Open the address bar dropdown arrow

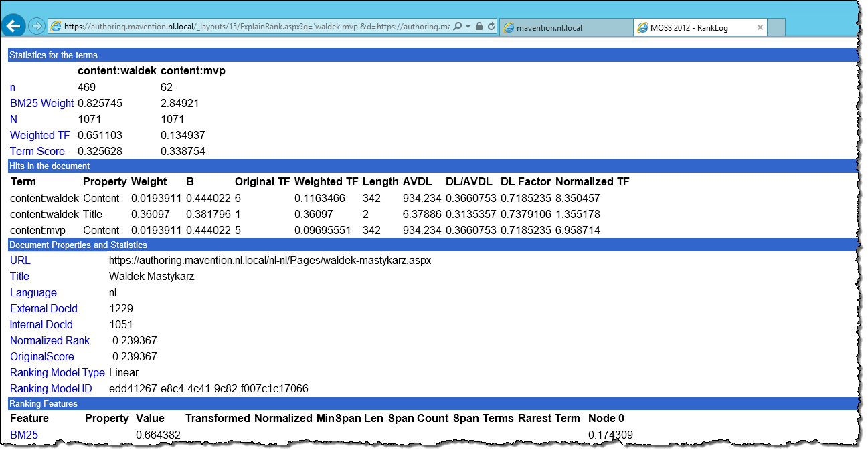[468, 27]
